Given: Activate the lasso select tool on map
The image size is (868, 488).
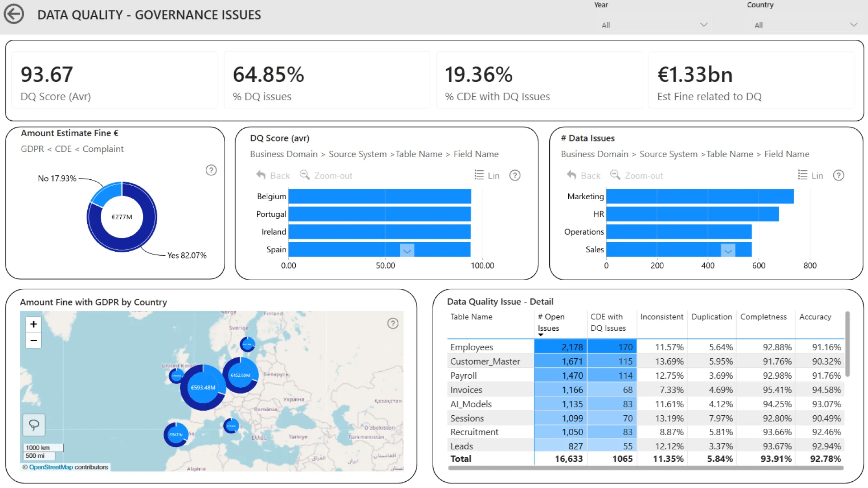Looking at the screenshot, I should pyautogui.click(x=34, y=425).
